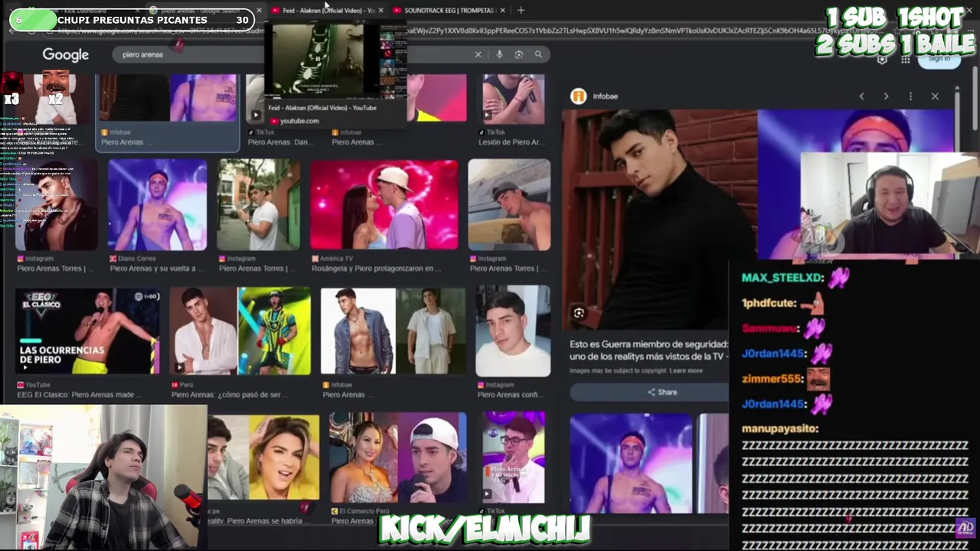This screenshot has width=980, height=551.
Task: Open Instagram Piero Arenas confi... thumbnail
Action: click(x=513, y=331)
